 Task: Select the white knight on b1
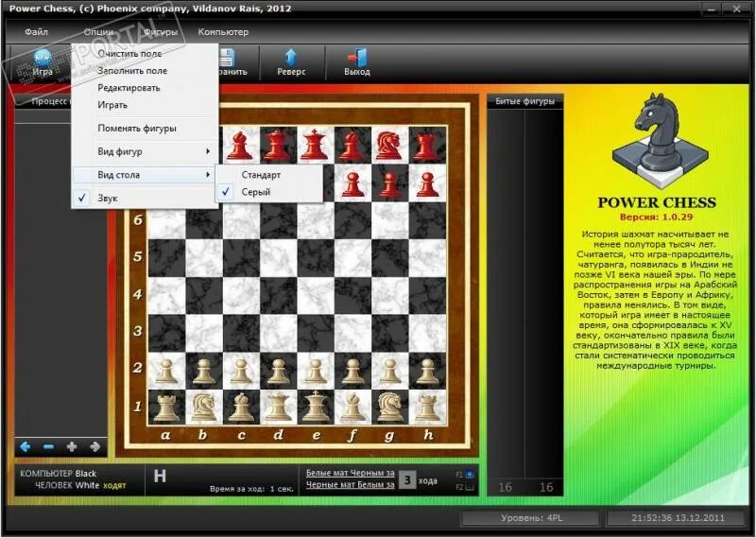(x=204, y=407)
